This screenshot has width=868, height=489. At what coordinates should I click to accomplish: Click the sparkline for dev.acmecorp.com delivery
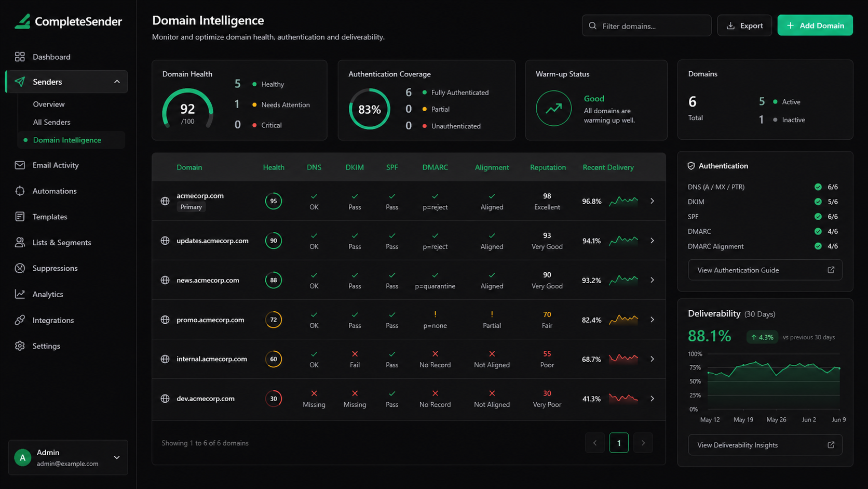tap(623, 399)
